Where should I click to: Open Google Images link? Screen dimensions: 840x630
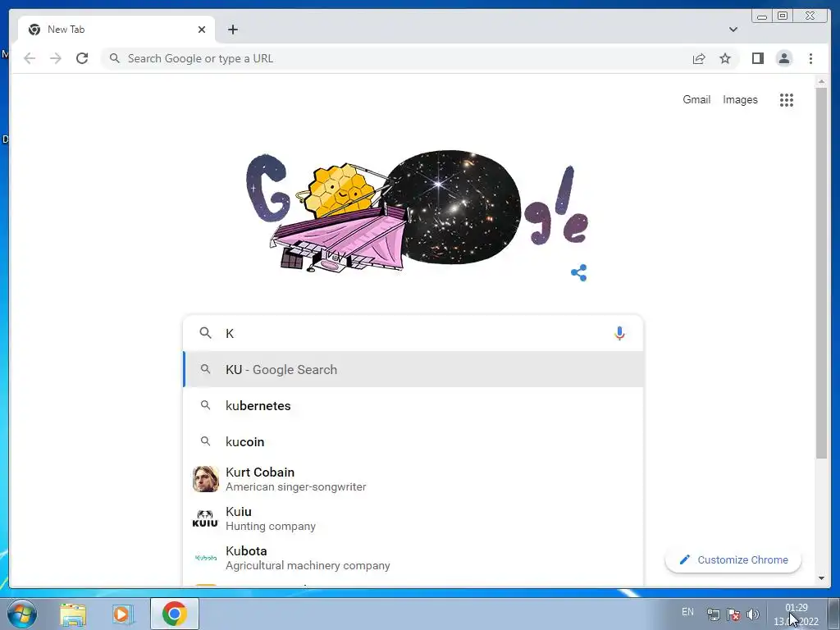click(740, 99)
